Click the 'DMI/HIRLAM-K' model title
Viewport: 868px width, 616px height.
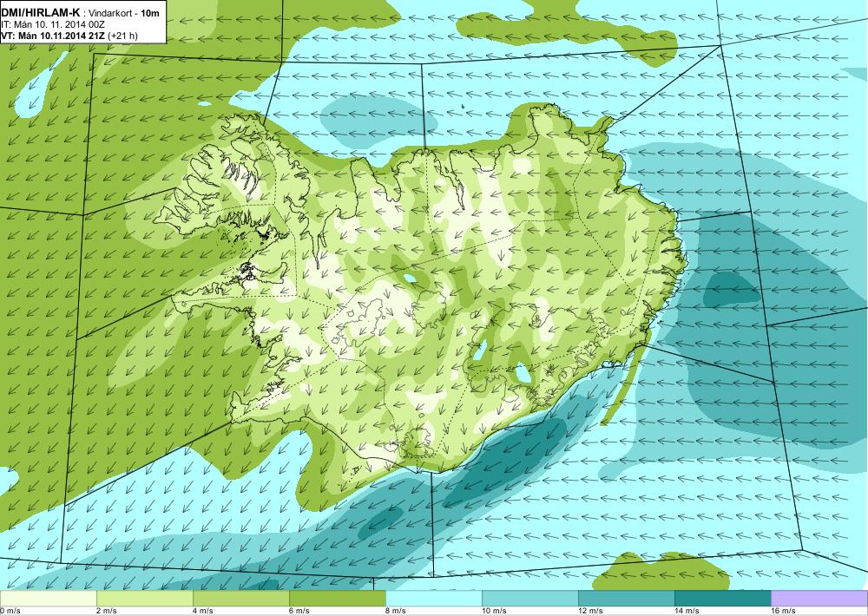pyautogui.click(x=41, y=12)
